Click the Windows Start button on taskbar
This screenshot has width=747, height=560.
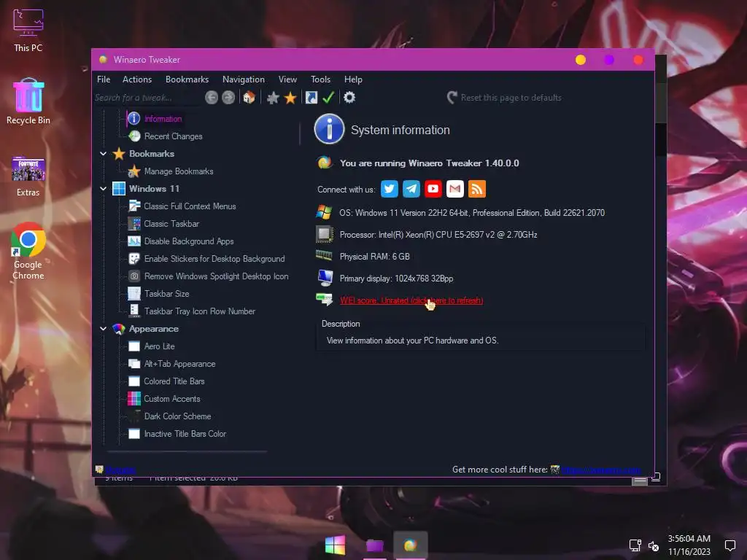(x=335, y=545)
